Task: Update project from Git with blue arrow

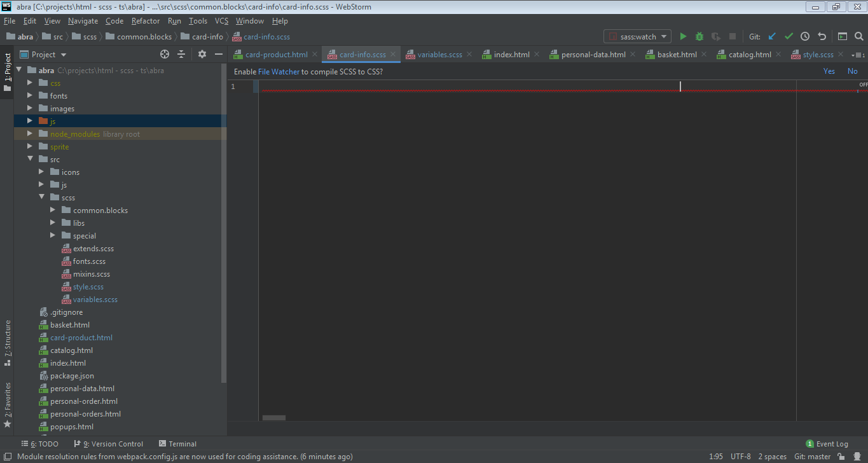Action: click(x=772, y=37)
